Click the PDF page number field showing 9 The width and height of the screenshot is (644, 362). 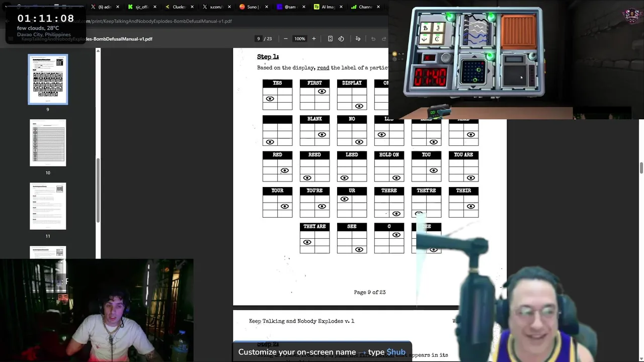coord(259,39)
